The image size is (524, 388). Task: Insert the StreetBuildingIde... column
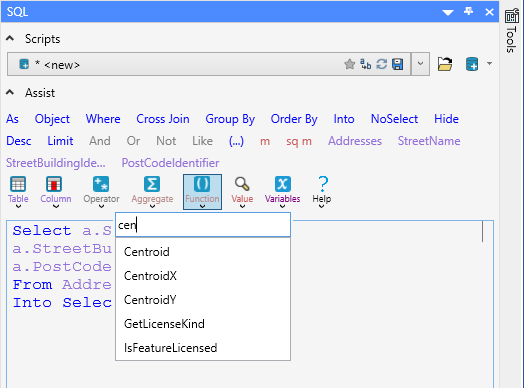[x=55, y=163]
